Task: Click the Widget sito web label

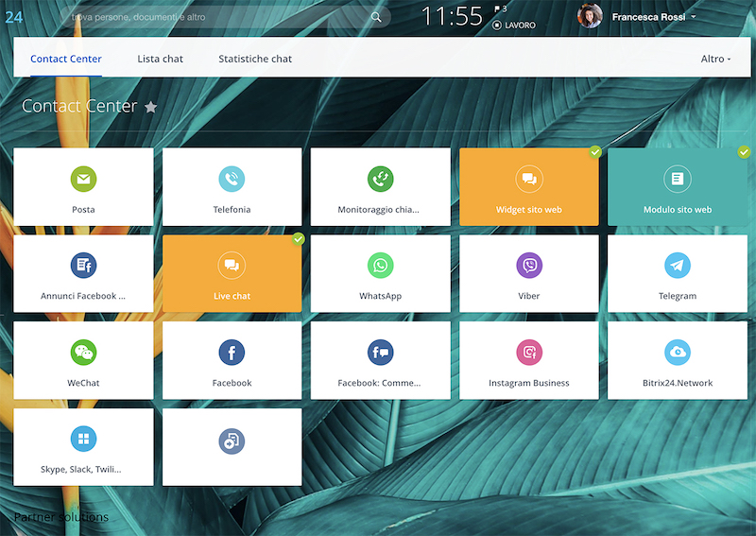Action: [529, 209]
